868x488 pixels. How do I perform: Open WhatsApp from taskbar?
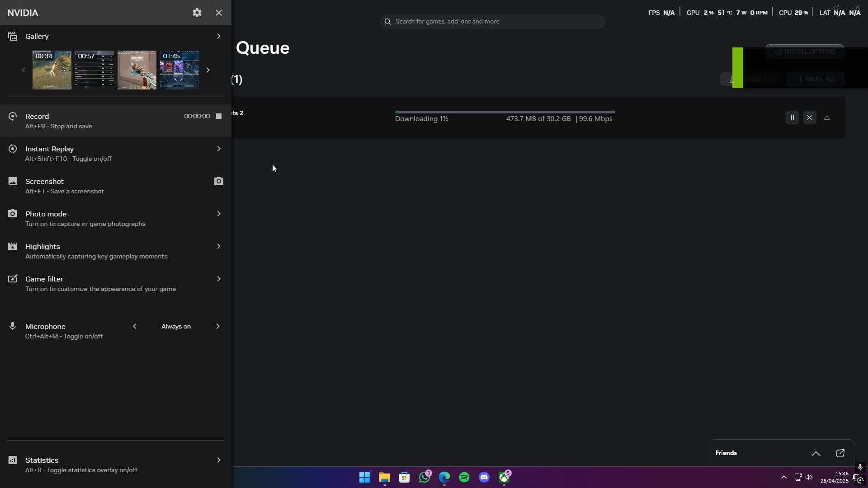pos(425,477)
